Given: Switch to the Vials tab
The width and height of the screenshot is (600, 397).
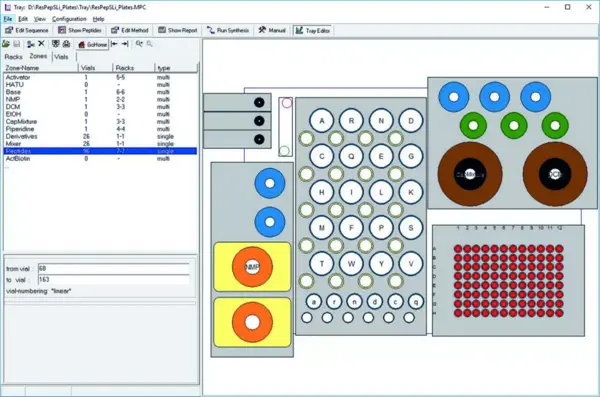Looking at the screenshot, I should coord(61,57).
